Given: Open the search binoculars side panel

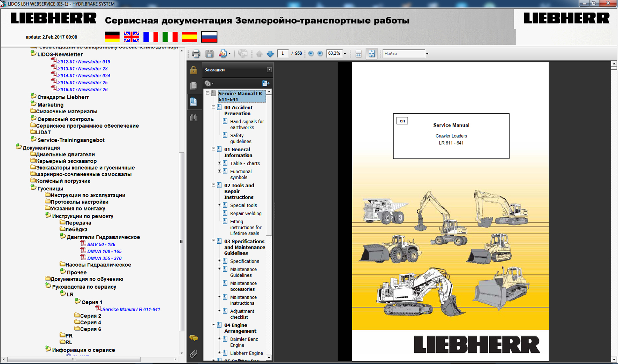Looking at the screenshot, I should [194, 118].
